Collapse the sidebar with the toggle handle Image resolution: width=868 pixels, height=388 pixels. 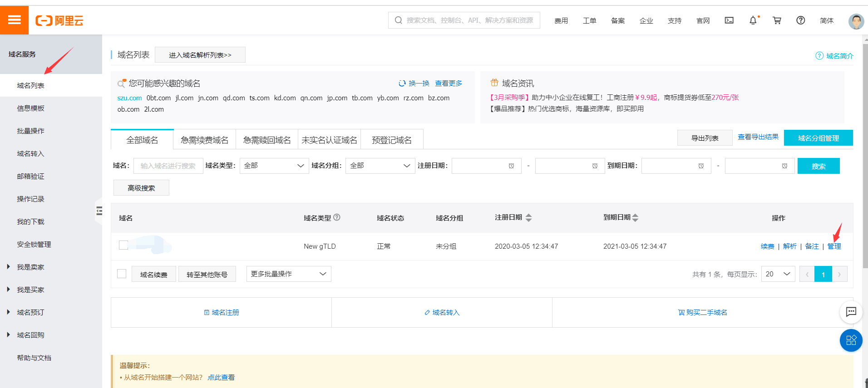point(99,211)
